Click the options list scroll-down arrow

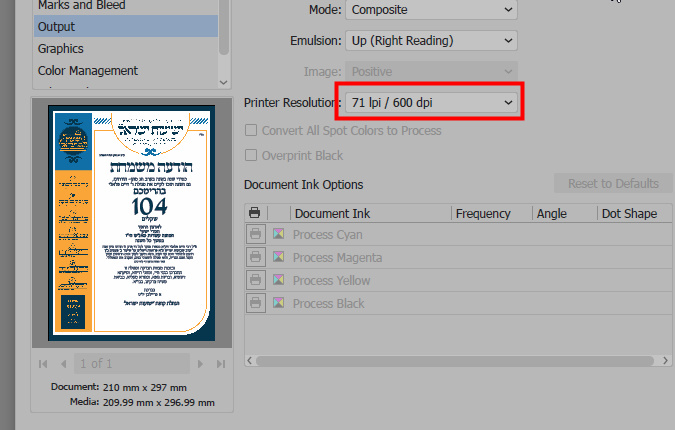click(x=223, y=82)
